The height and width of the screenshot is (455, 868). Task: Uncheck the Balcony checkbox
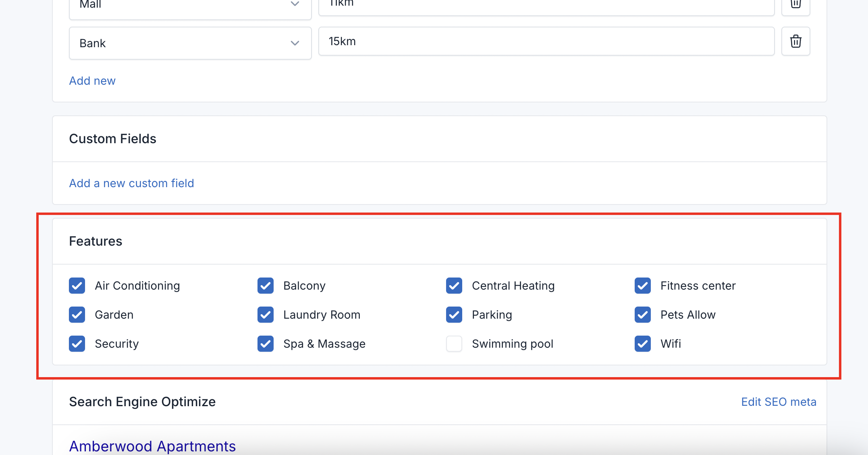pyautogui.click(x=266, y=286)
